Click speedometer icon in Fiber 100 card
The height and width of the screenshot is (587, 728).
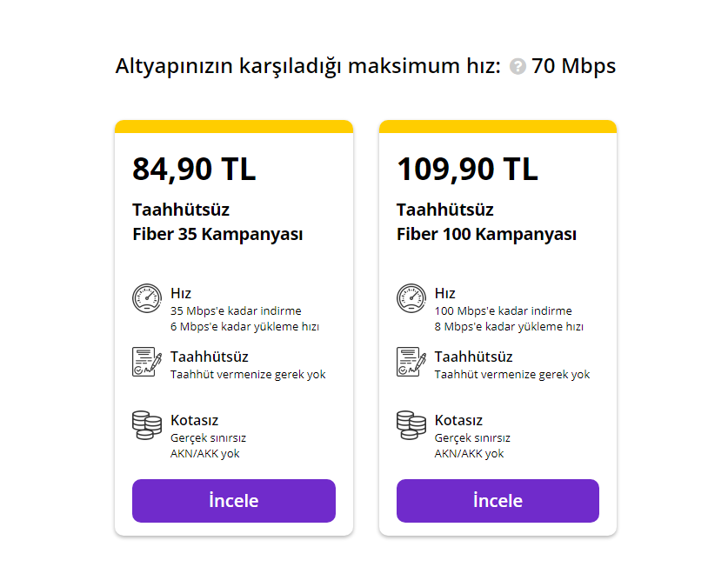[411, 298]
